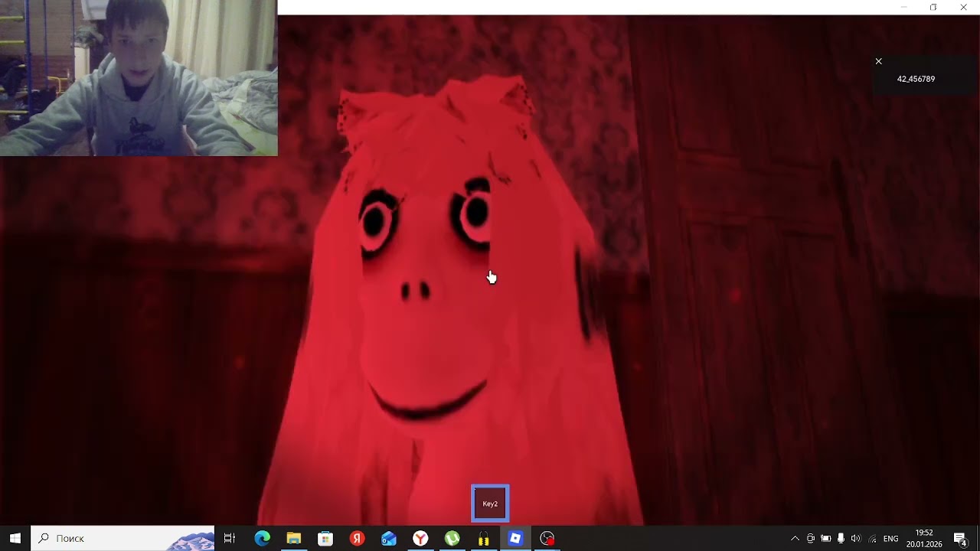Switch to Roblox taskbar icon
The width and height of the screenshot is (980, 551).
[x=515, y=539]
